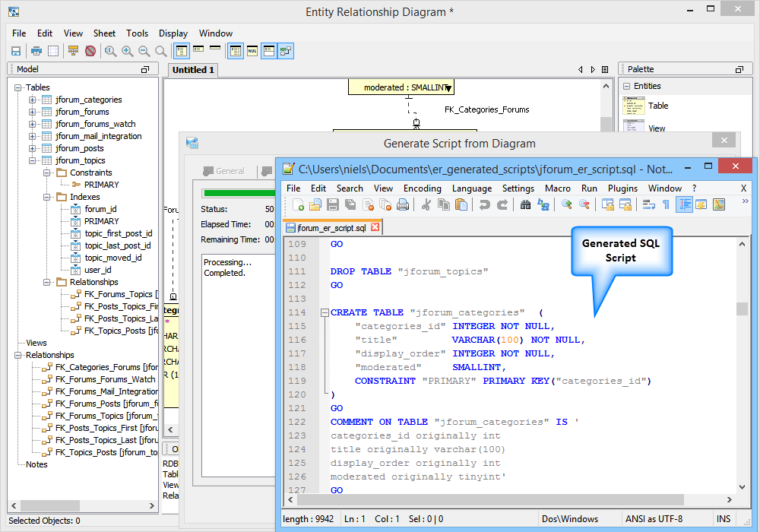Toggle the NULL display option icon
Image resolution: width=760 pixels, height=532 pixels.
click(252, 51)
